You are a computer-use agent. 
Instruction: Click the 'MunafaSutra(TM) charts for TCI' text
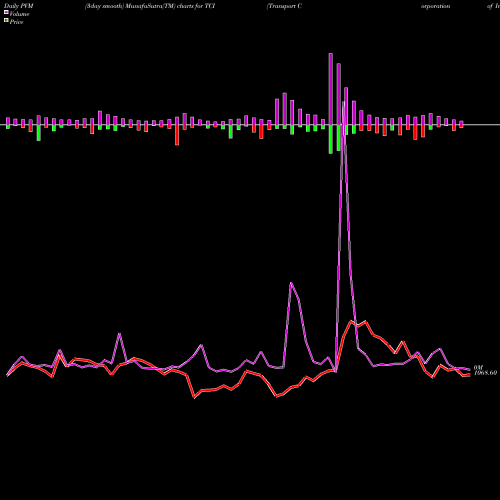tap(170, 6)
